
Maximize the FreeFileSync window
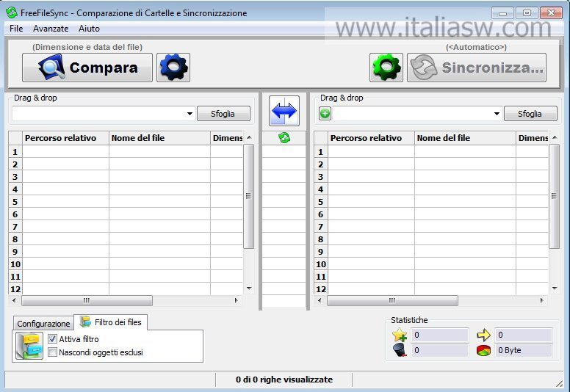point(527,13)
